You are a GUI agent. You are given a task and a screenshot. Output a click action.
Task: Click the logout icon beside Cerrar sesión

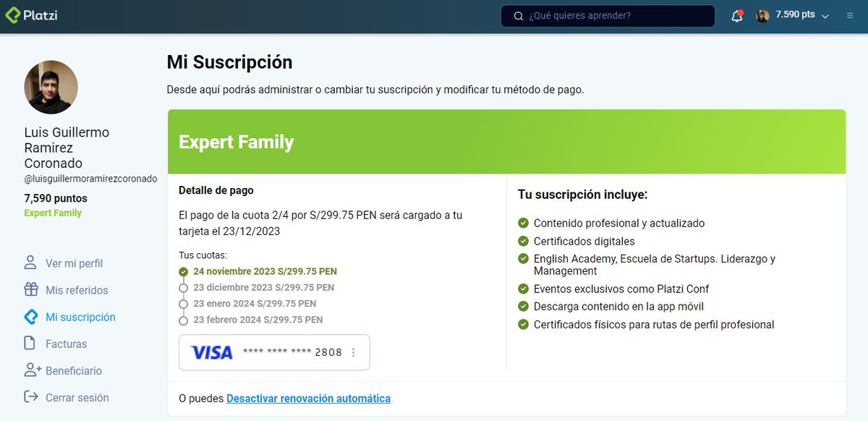pos(30,396)
